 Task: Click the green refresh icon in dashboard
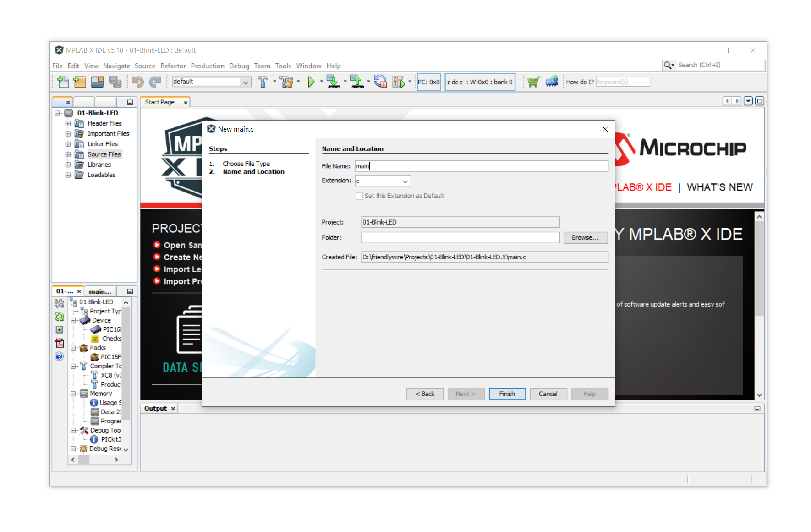tap(59, 317)
